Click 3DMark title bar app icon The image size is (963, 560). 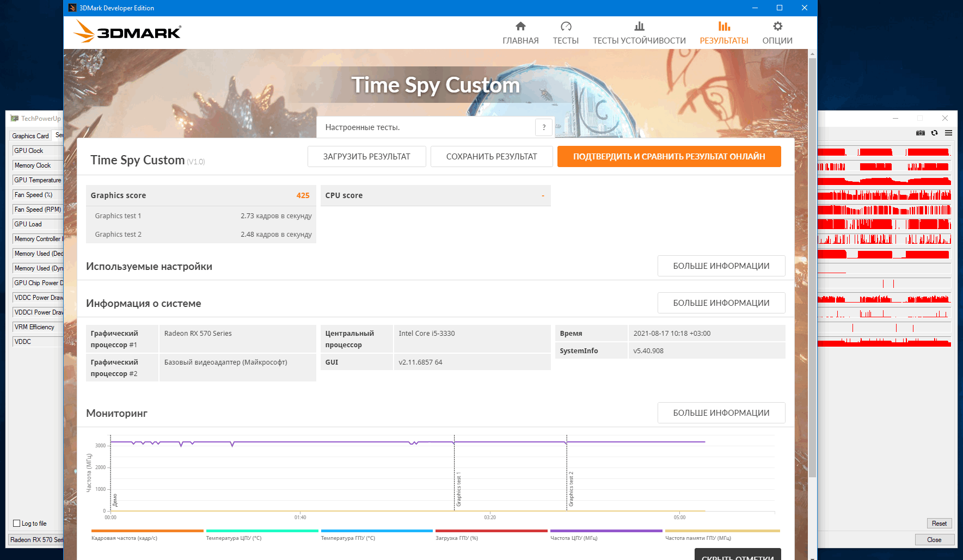(x=72, y=8)
